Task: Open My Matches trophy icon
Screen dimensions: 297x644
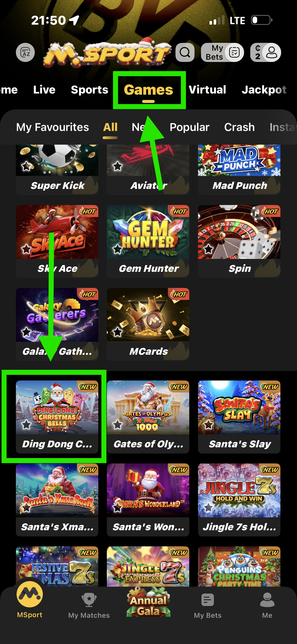Action: tap(89, 600)
